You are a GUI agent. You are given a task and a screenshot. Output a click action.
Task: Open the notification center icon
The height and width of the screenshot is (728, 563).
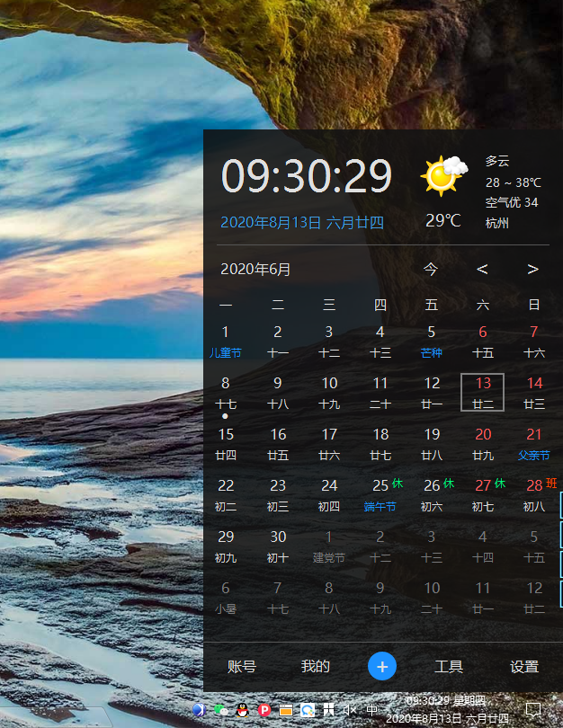pyautogui.click(x=532, y=710)
